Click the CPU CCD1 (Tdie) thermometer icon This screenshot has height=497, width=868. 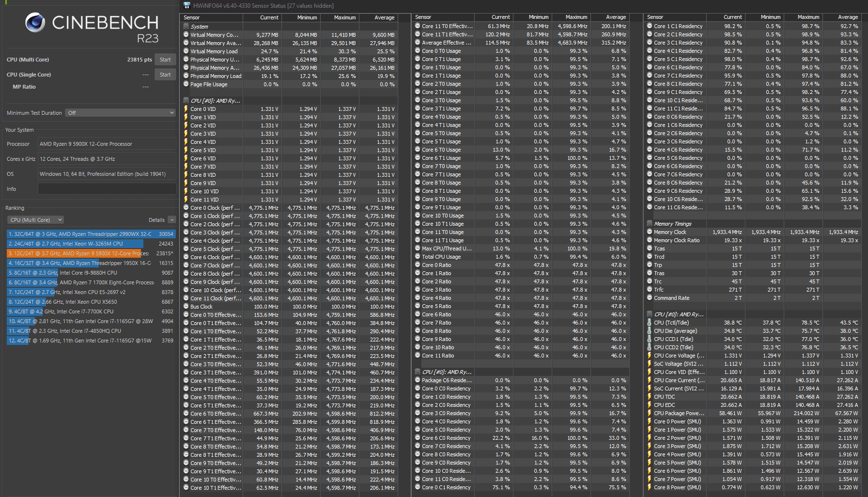(x=650, y=339)
